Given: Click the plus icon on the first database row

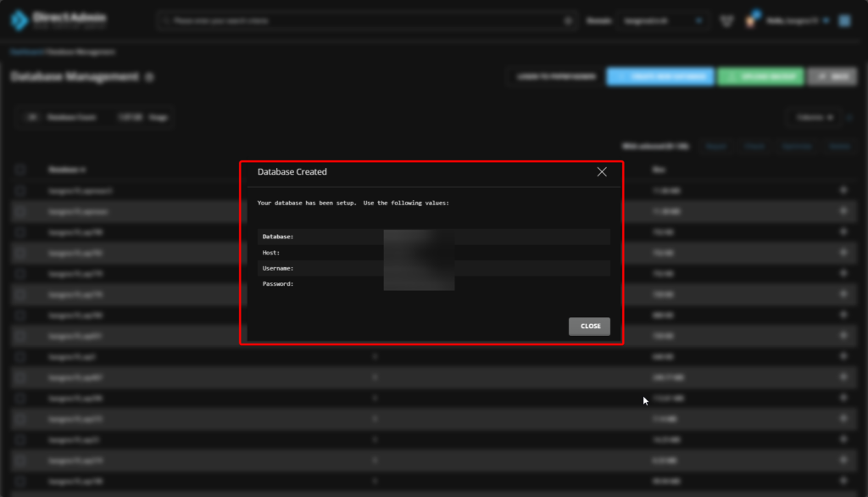Looking at the screenshot, I should click(x=843, y=191).
